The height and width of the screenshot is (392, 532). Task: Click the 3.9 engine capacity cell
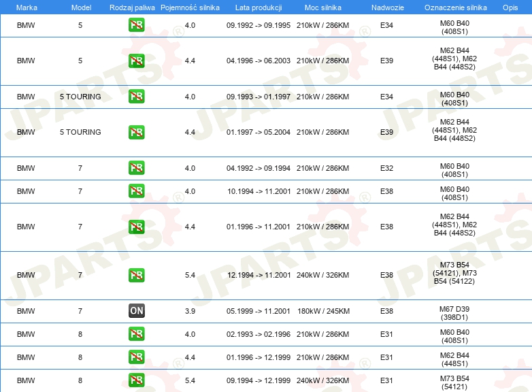(190, 311)
